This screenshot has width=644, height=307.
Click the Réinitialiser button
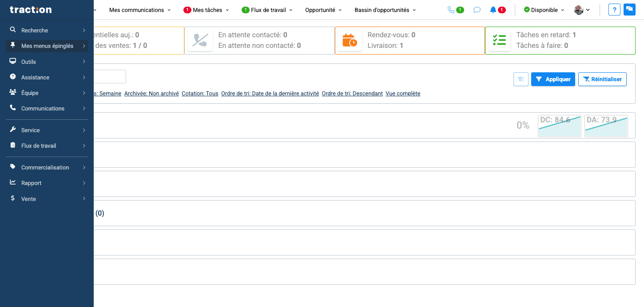coord(602,79)
